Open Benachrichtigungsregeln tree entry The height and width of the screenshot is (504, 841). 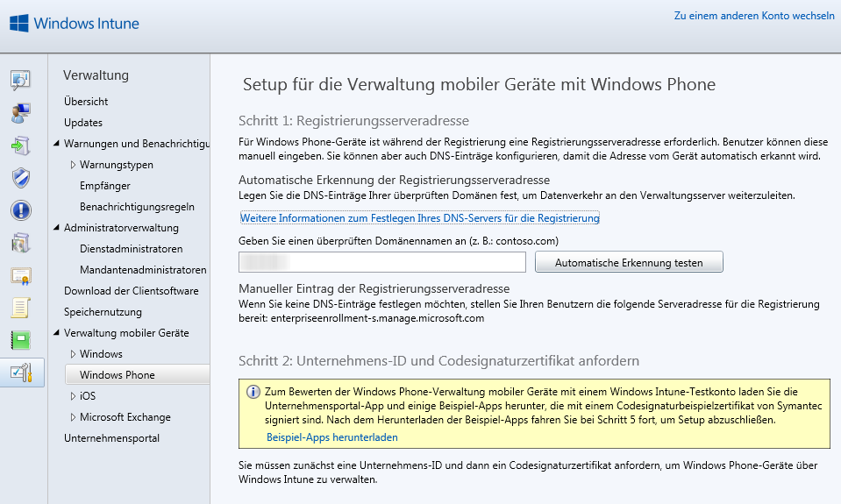[138, 207]
